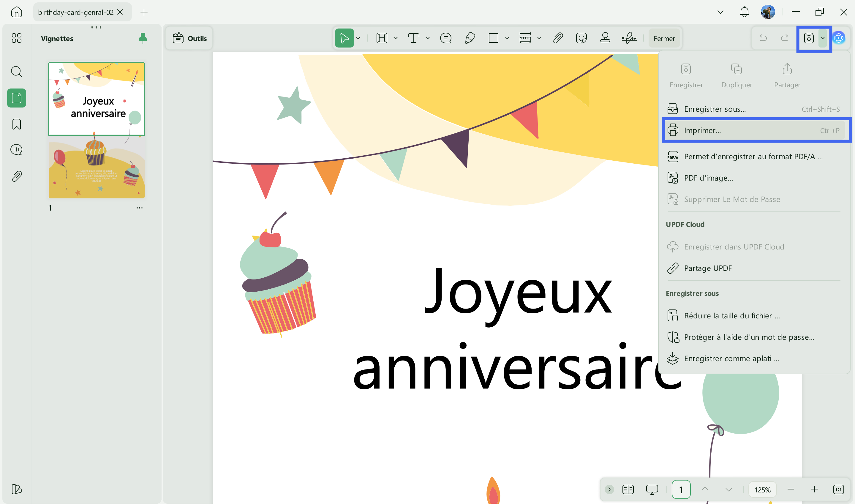Viewport: 855px width, 504px height.
Task: Start slideshow presentation mode
Action: pos(652,489)
